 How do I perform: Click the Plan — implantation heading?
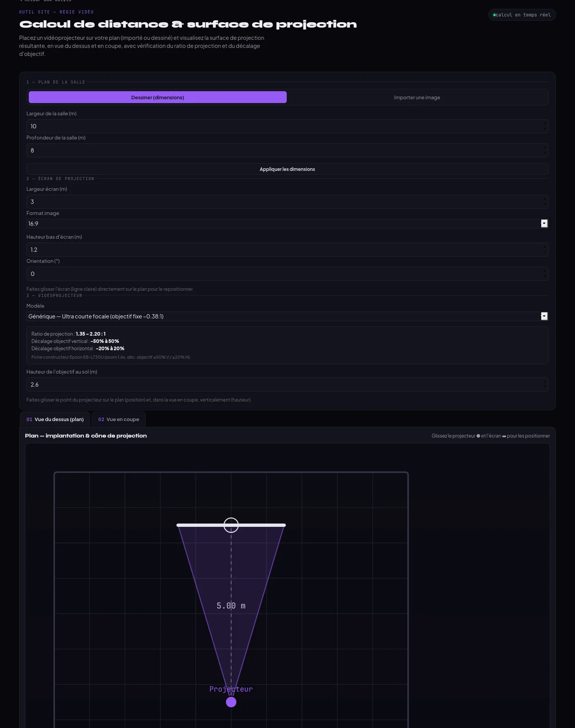(x=86, y=436)
